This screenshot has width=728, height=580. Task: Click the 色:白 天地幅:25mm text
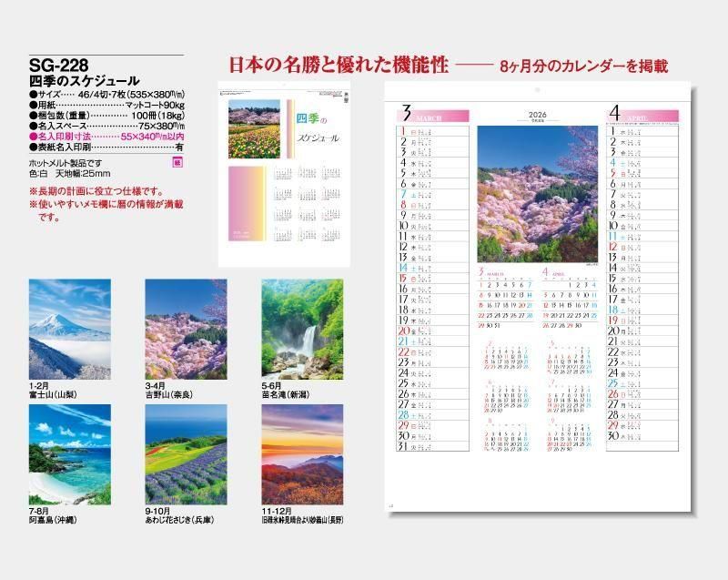coord(70,174)
